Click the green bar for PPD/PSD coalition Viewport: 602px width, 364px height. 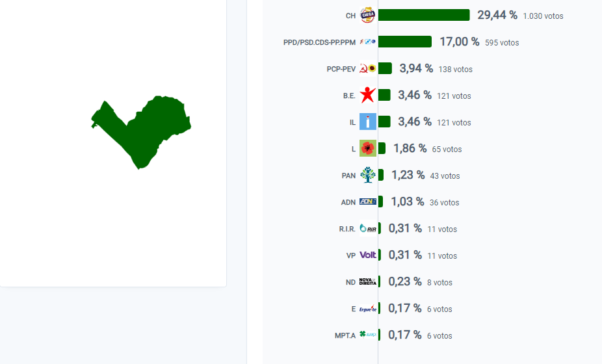404,42
